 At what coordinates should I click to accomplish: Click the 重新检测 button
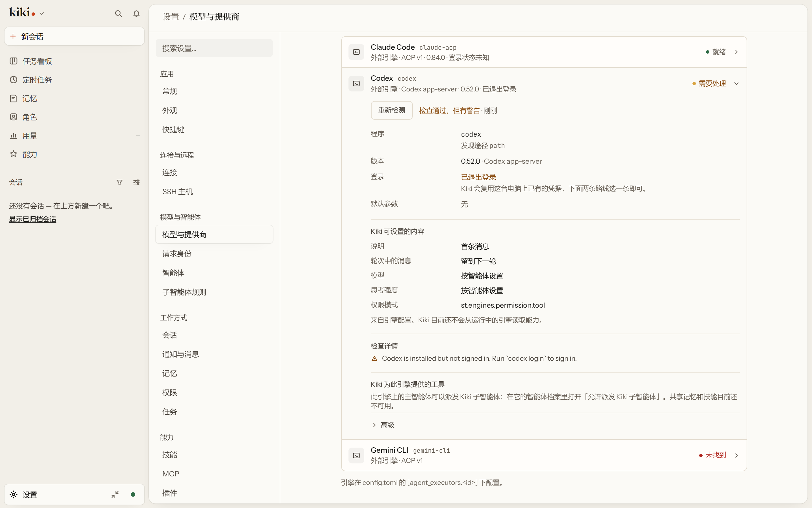click(392, 110)
